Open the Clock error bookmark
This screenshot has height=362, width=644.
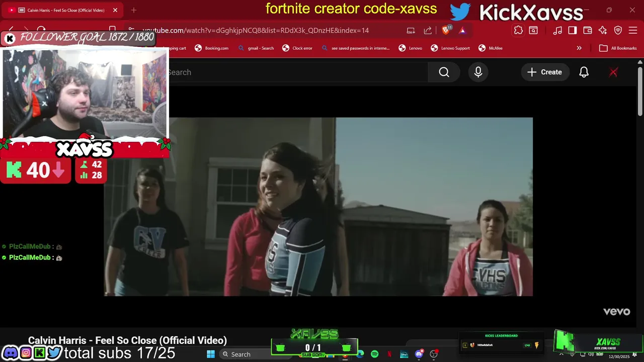(x=297, y=48)
